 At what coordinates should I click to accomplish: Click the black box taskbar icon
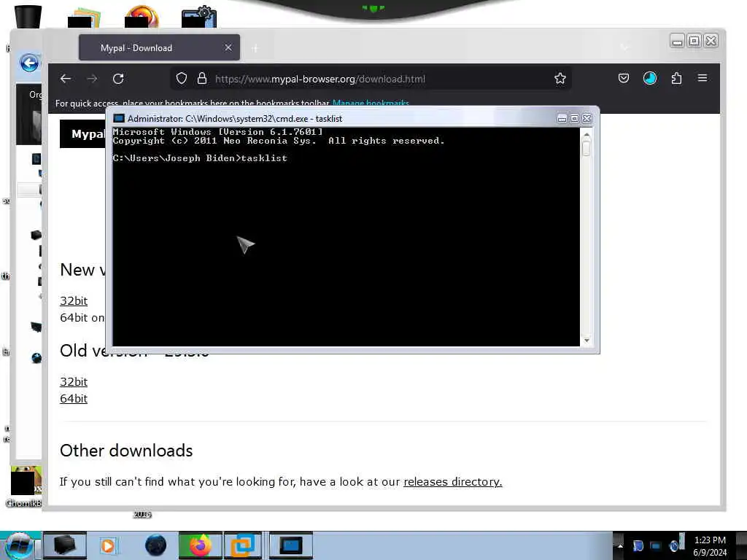click(65, 545)
